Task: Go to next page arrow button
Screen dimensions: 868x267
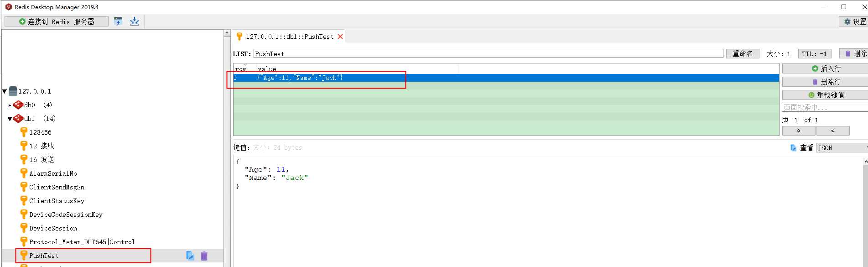Action: click(833, 131)
